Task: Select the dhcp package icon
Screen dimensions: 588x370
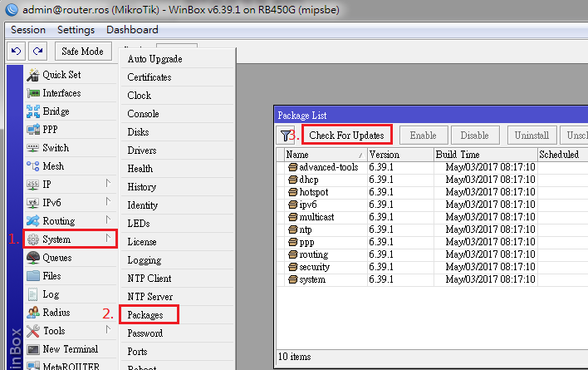Action: click(x=292, y=180)
